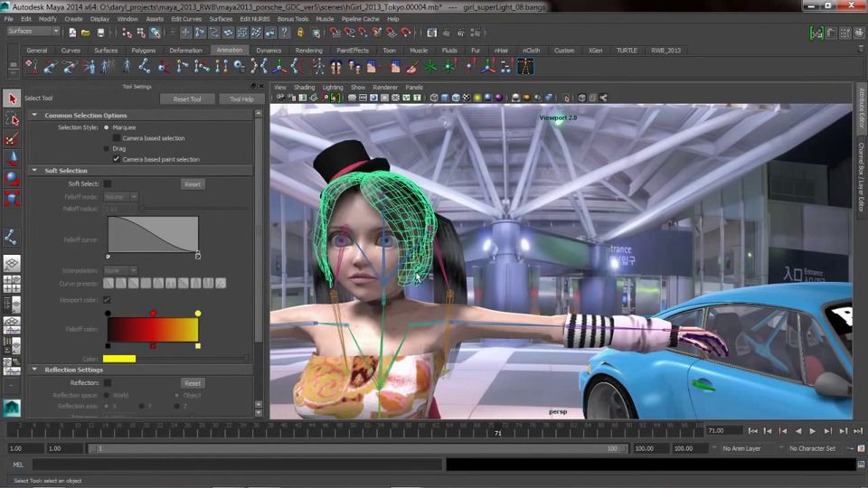Select Object reflection space radio
Screen dimensions: 868x488
(x=177, y=395)
